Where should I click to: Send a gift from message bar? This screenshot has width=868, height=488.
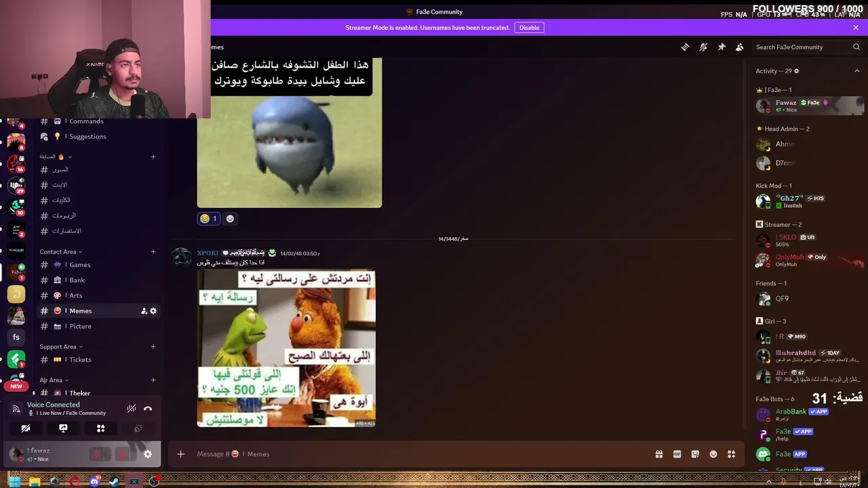tap(658, 454)
